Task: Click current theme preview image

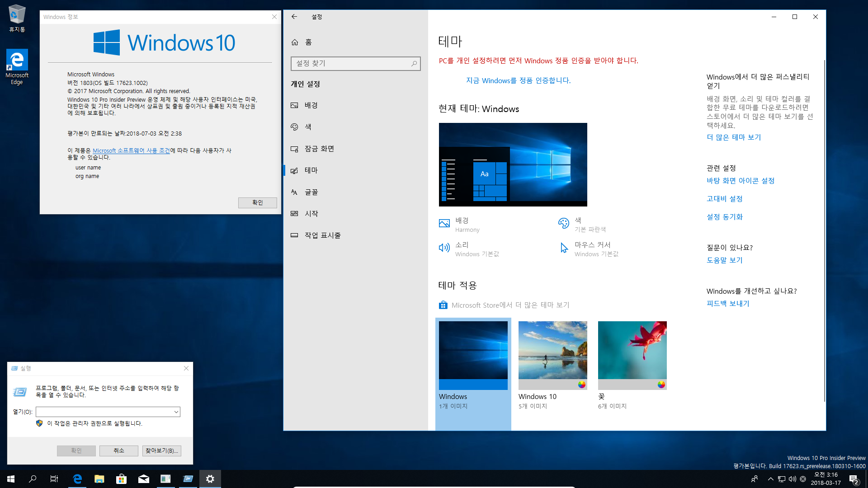Action: 513,164
